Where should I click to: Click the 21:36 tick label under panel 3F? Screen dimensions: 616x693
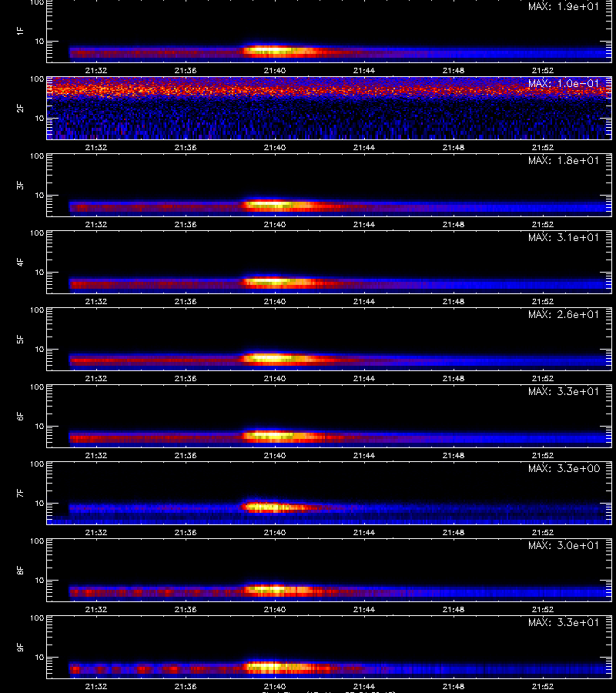[x=185, y=224]
